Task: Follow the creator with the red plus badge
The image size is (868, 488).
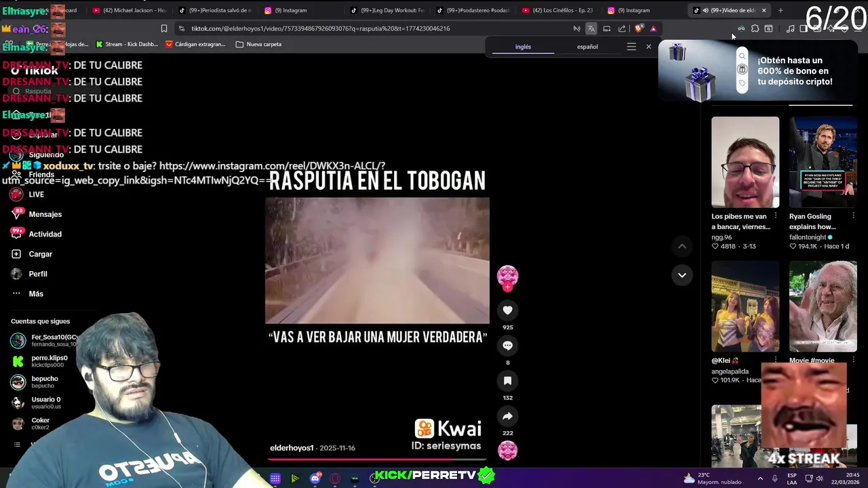Action: (507, 287)
